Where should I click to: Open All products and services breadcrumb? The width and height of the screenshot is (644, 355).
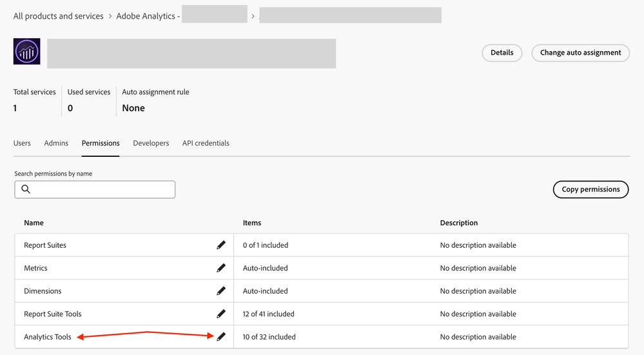coord(59,16)
